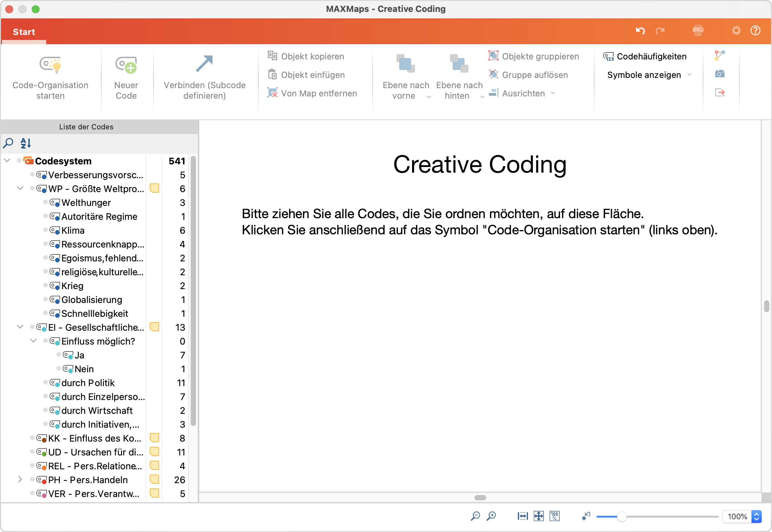
Task: Open settings gear in ribbon
Action: (736, 31)
